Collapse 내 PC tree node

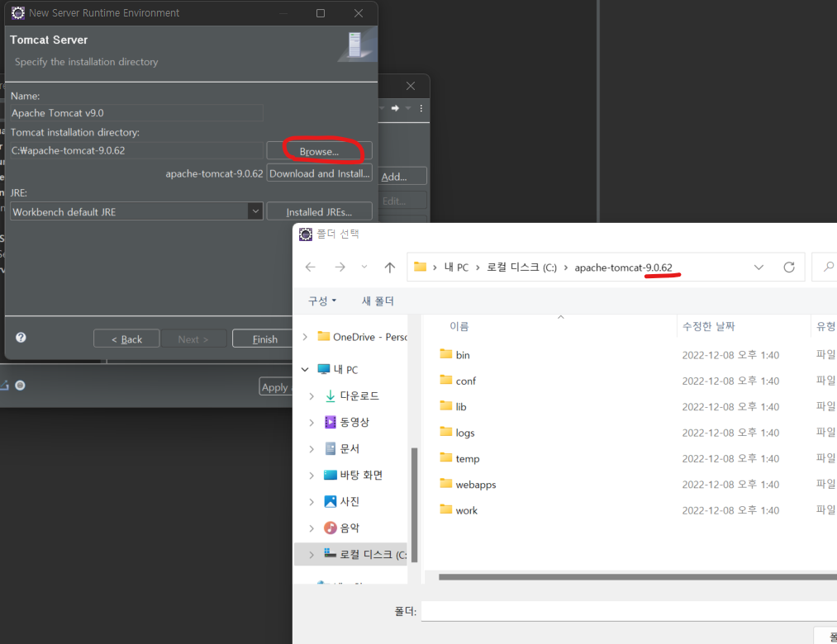coord(305,369)
